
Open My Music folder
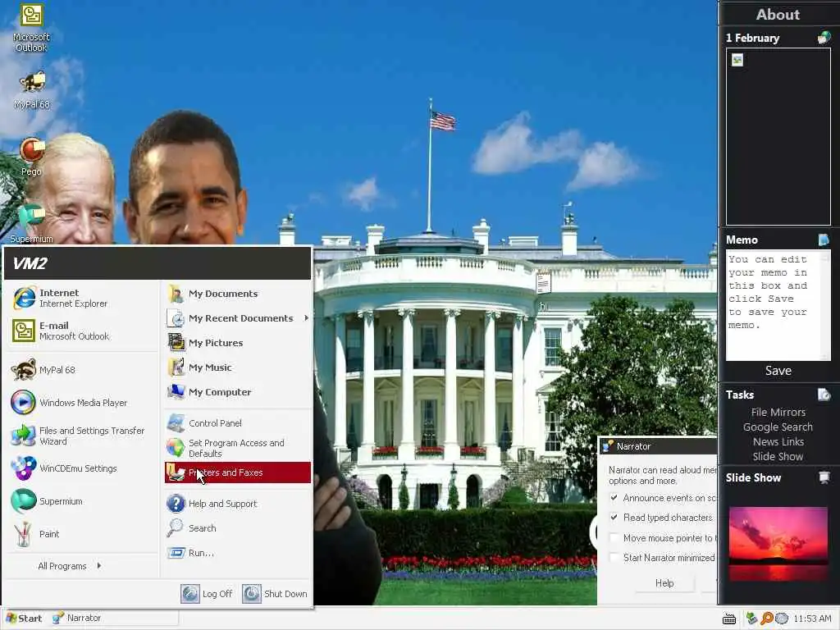tap(237, 367)
